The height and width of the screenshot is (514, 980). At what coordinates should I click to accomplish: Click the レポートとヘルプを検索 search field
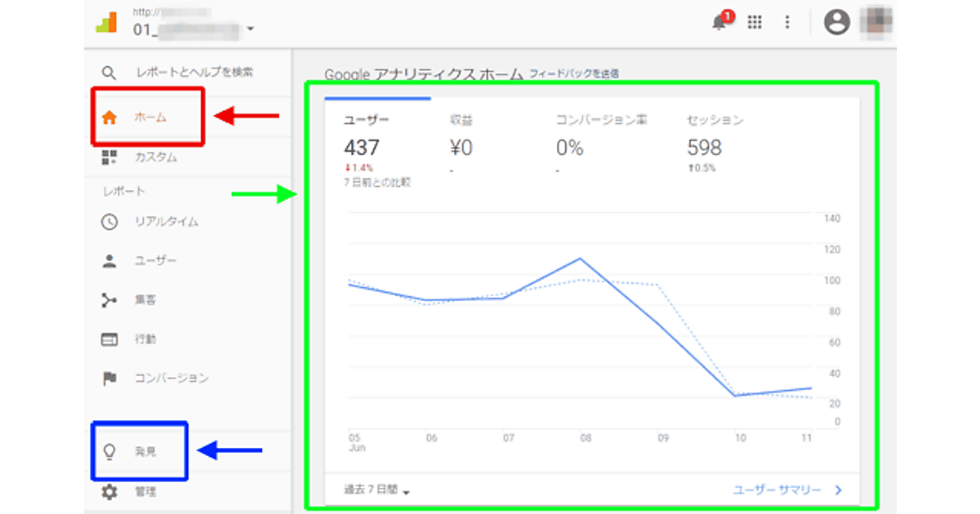[194, 73]
